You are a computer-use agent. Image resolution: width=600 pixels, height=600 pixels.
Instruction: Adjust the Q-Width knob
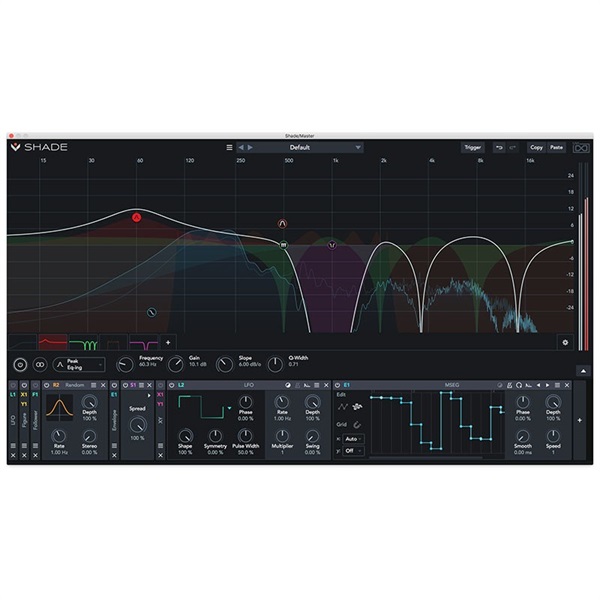pyautogui.click(x=275, y=365)
